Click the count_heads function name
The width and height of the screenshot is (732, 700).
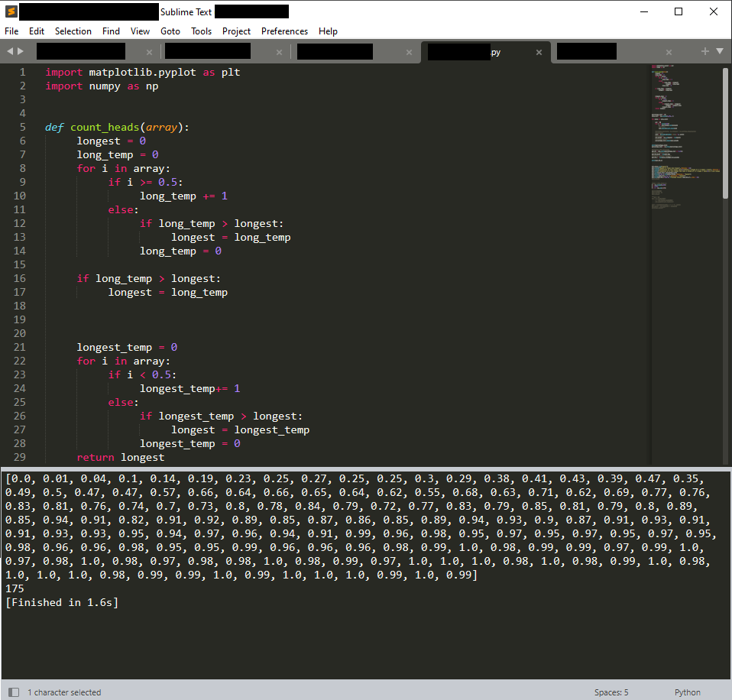click(x=105, y=127)
